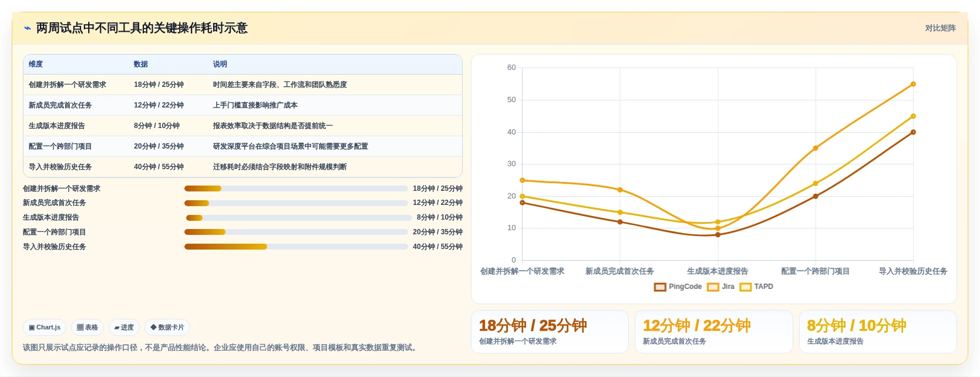Screen dimensions: 980x377
Task: Click PingCode data point at 生成版本进度报告
Action: coord(718,235)
